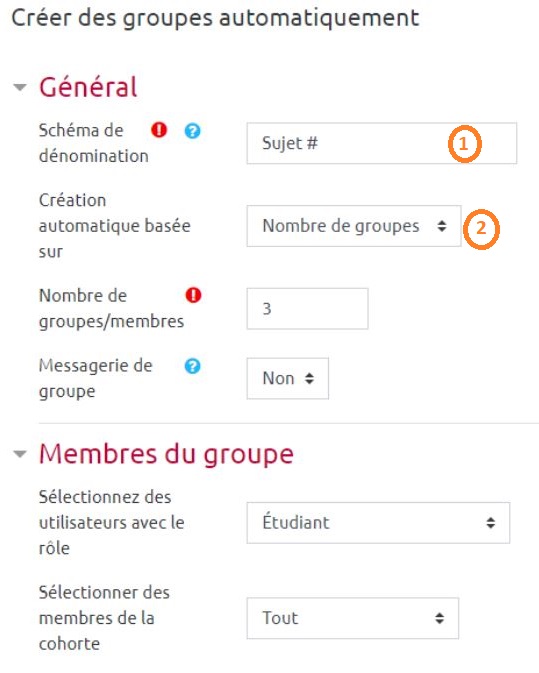Collapse the Général section arrow
Viewport: 539px width, 673px height.
click(20, 88)
